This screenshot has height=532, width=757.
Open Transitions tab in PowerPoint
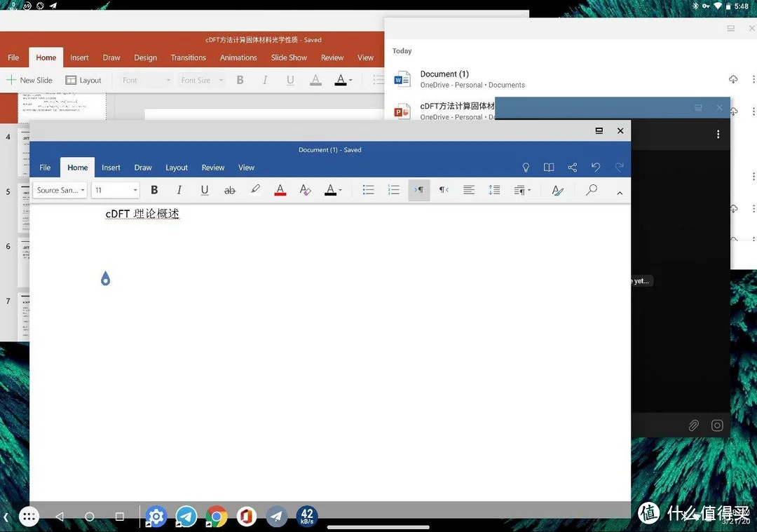189,57
